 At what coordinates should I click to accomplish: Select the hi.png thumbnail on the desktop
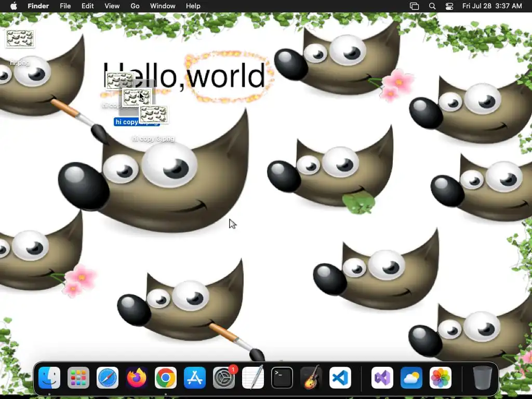point(20,38)
